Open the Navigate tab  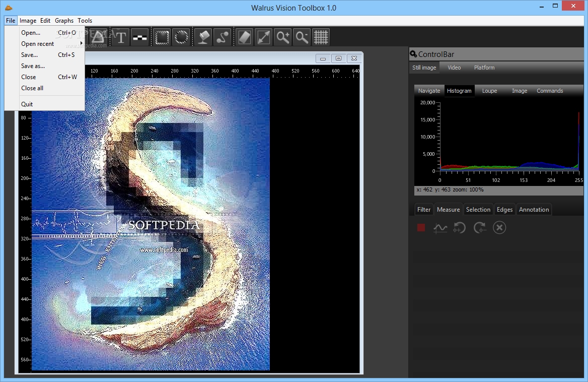pos(429,91)
